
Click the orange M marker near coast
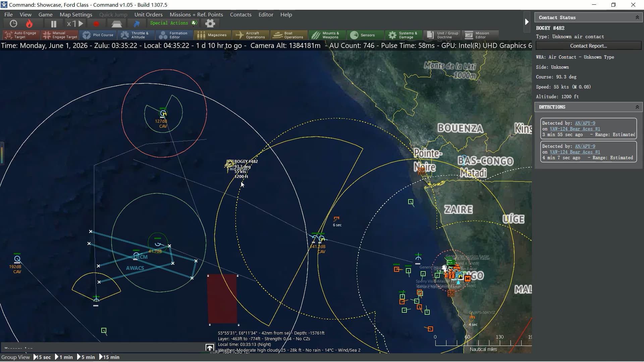click(468, 278)
